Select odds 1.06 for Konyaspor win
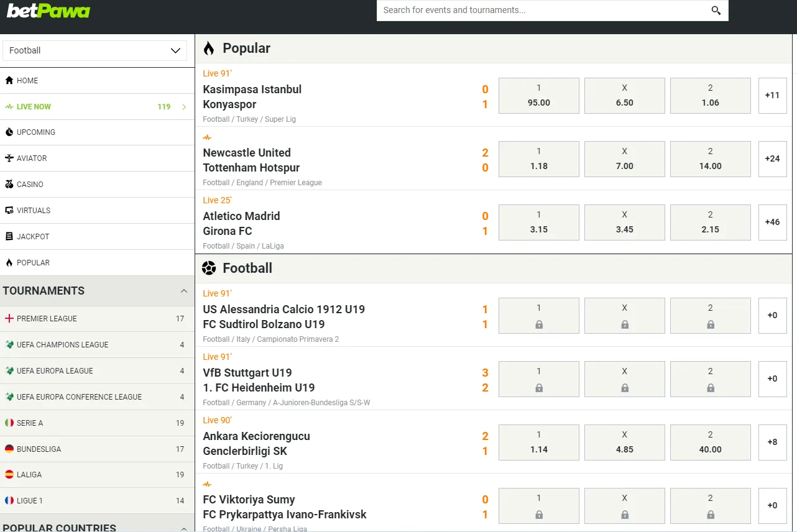Screen dimensions: 797x532 [710, 96]
